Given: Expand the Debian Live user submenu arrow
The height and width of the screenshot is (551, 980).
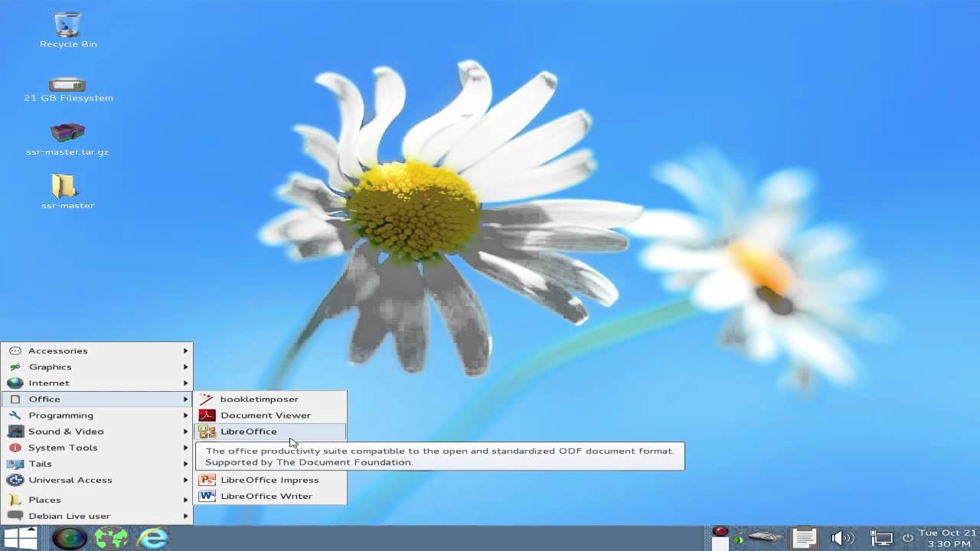Looking at the screenshot, I should coord(185,516).
